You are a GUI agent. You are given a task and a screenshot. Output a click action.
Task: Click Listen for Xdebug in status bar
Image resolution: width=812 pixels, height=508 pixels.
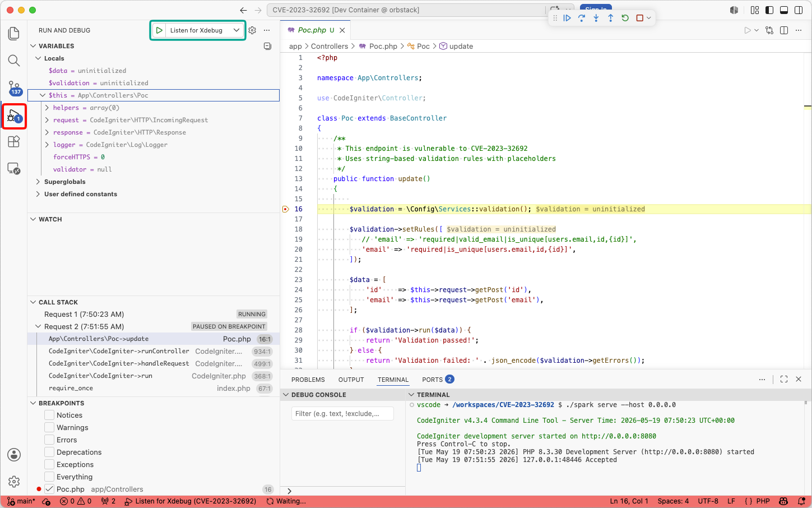[x=191, y=501]
